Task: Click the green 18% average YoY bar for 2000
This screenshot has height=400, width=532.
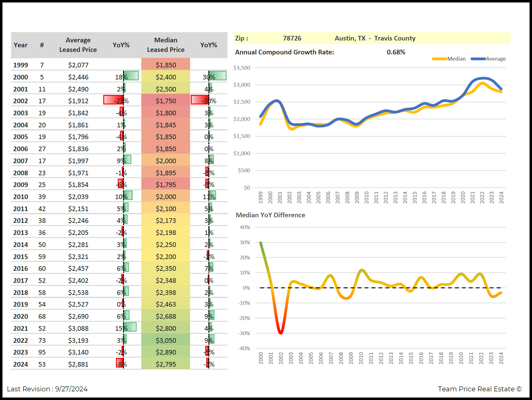Action: point(131,76)
